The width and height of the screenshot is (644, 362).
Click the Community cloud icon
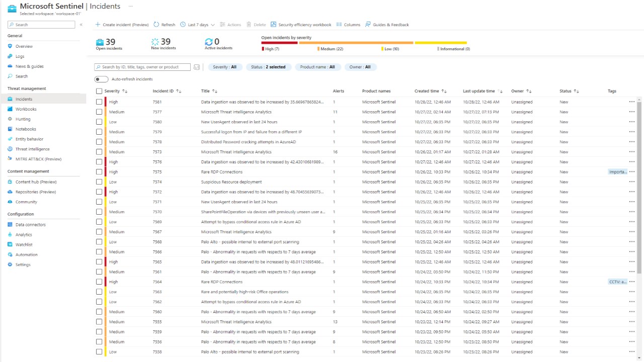pyautogui.click(x=10, y=202)
